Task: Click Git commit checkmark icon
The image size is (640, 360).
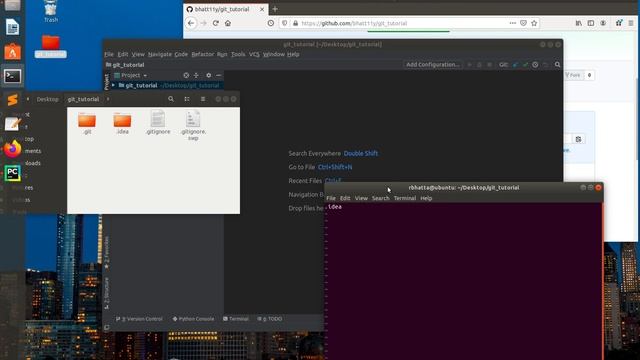Action: 525,64
